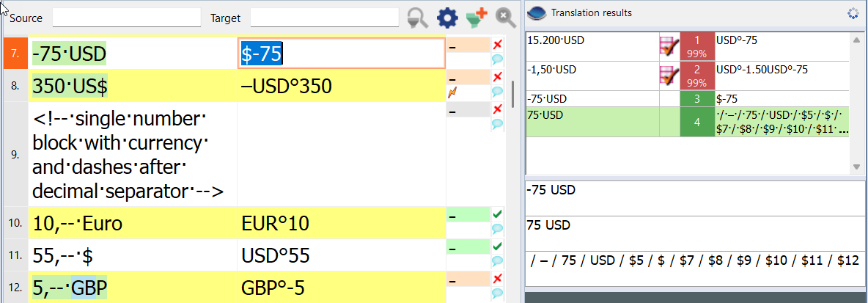Click the green funnel with orange plus icon
868x303 pixels.
[476, 17]
